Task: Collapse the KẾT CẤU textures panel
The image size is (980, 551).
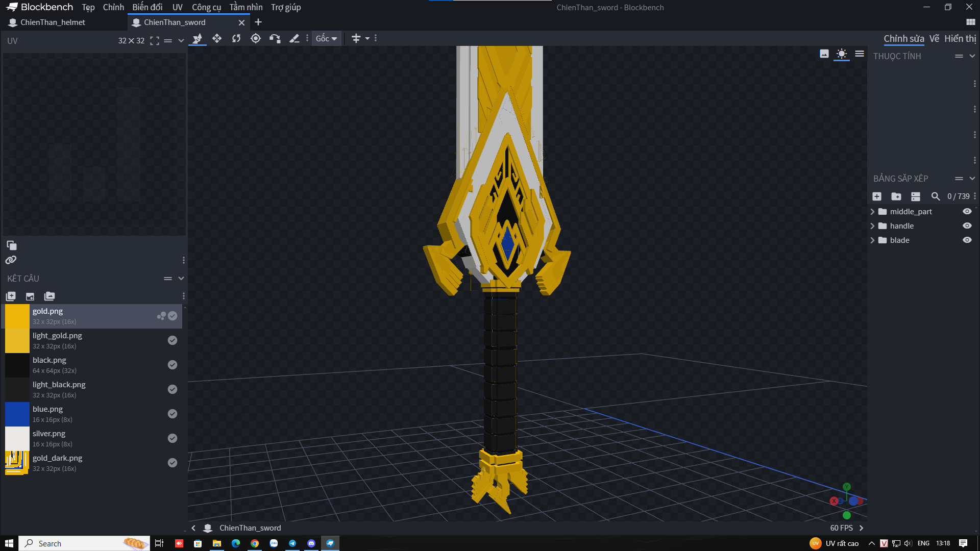Action: click(181, 279)
